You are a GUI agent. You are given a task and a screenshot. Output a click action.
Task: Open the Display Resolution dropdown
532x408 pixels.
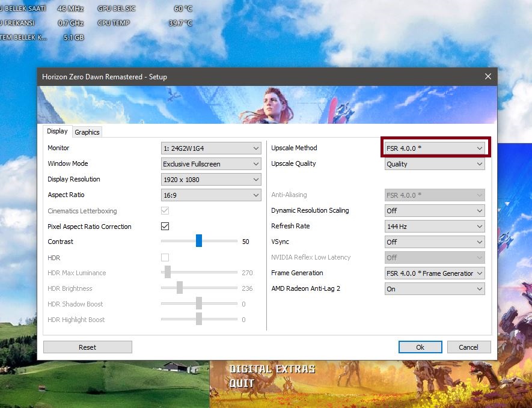coord(211,180)
